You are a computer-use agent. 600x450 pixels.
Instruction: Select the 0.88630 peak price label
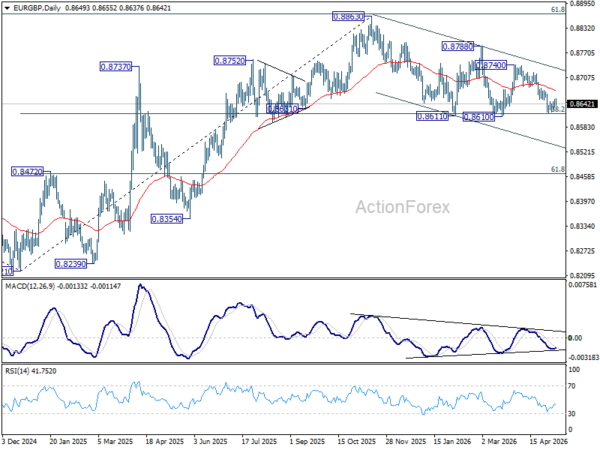pos(348,16)
